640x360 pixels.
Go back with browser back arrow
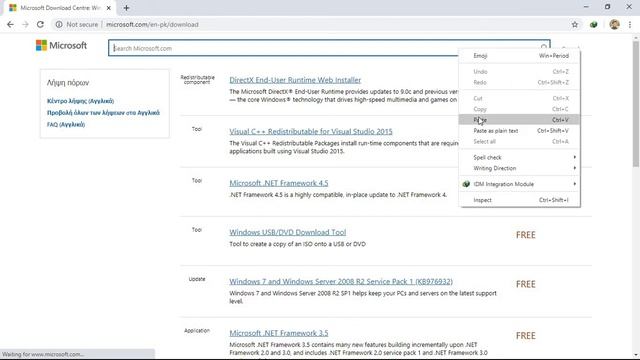coord(10,24)
